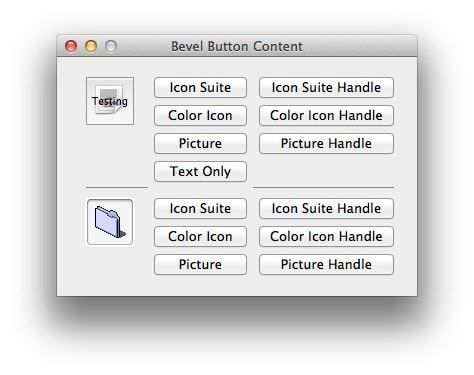Click the Text Only button
This screenshot has width=474, height=375.
coord(200,172)
